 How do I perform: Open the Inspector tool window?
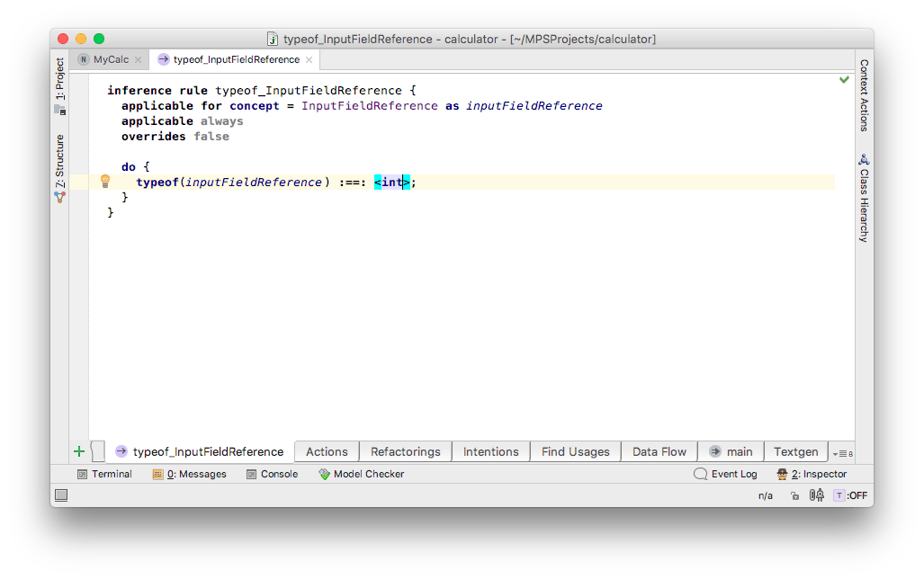812,474
